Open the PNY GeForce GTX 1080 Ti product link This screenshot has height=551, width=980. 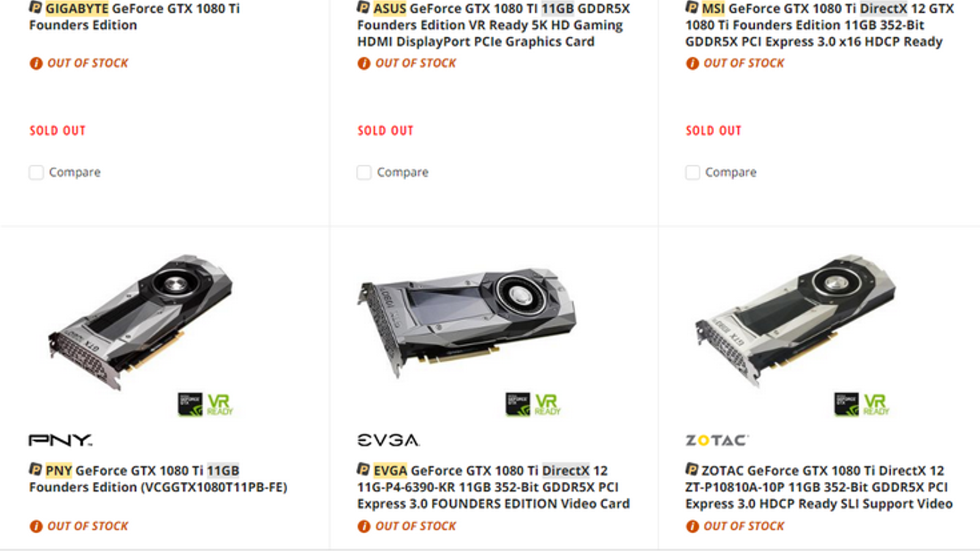pos(158,479)
